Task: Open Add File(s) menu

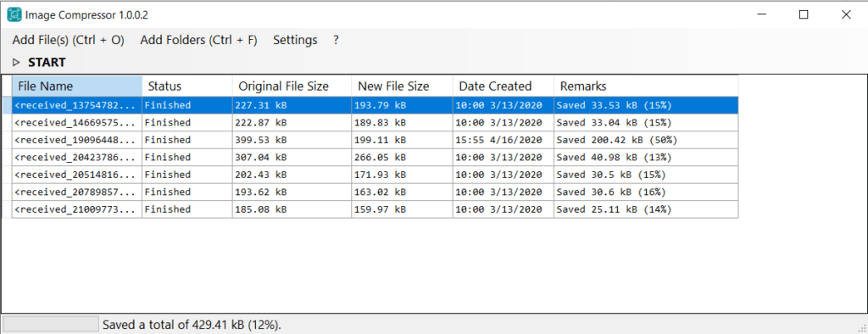Action: 68,40
